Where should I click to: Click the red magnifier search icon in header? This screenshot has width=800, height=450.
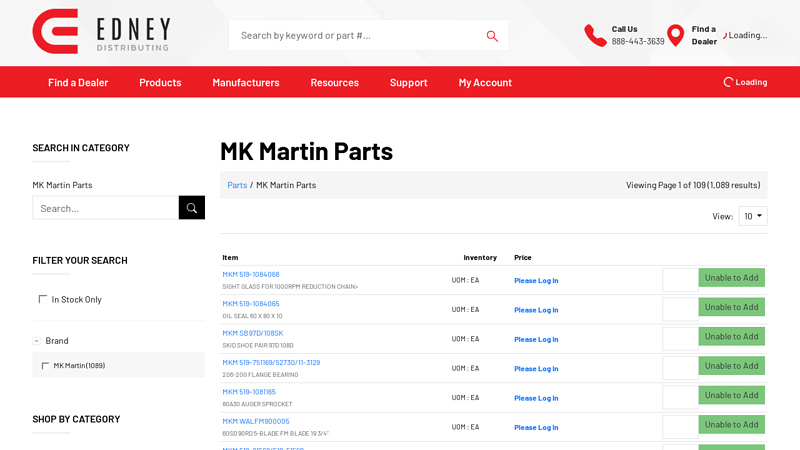pyautogui.click(x=492, y=36)
